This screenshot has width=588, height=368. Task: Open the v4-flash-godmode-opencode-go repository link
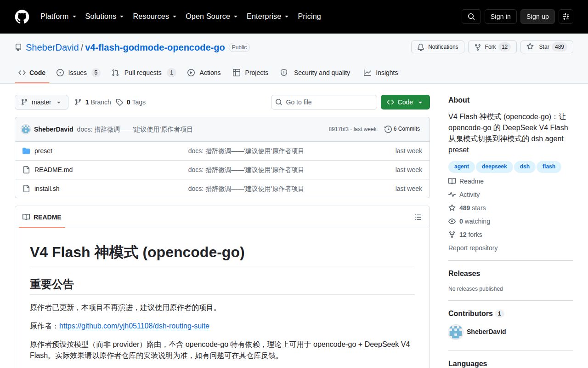[155, 47]
